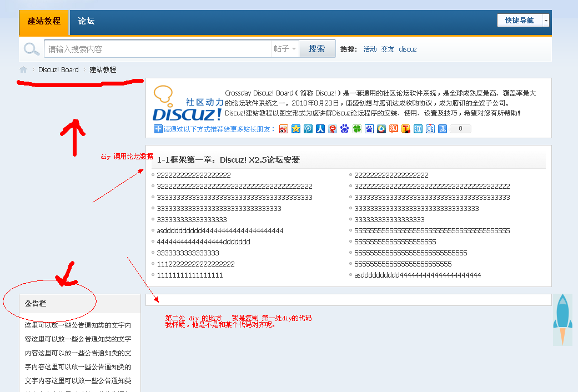Image resolution: width=578 pixels, height=392 pixels.
Task: Click the round multicolor globe share icon
Action: (x=381, y=129)
